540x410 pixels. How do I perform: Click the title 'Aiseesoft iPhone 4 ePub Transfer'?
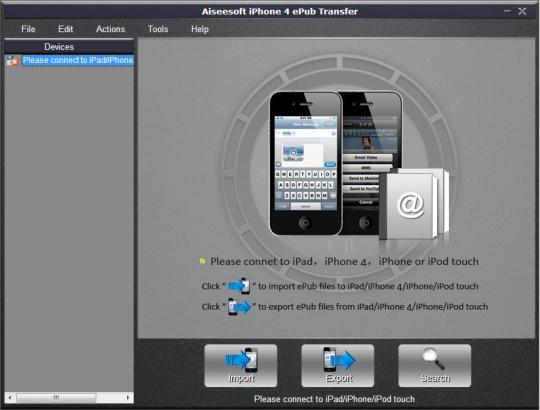click(280, 11)
